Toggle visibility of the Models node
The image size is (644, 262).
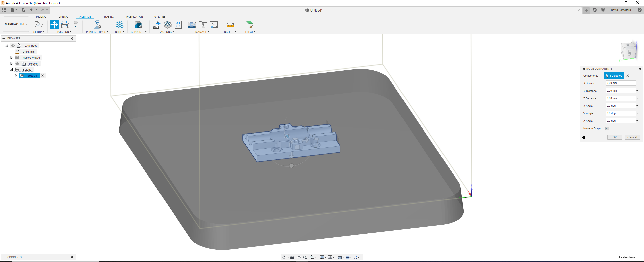17,64
